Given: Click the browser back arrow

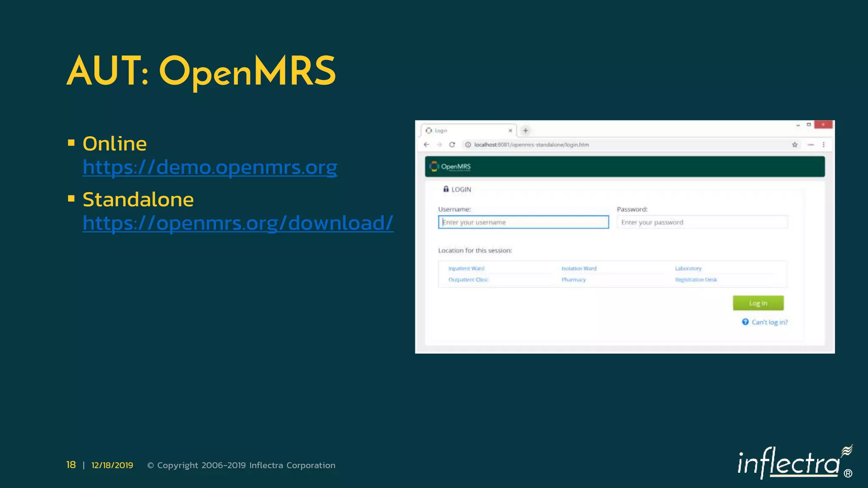Looking at the screenshot, I should click(426, 144).
